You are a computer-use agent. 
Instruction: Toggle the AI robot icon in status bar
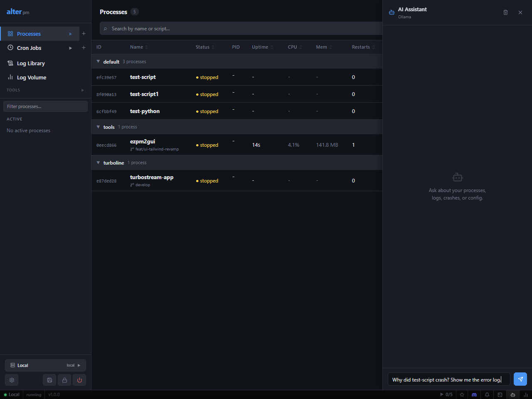pos(513,394)
